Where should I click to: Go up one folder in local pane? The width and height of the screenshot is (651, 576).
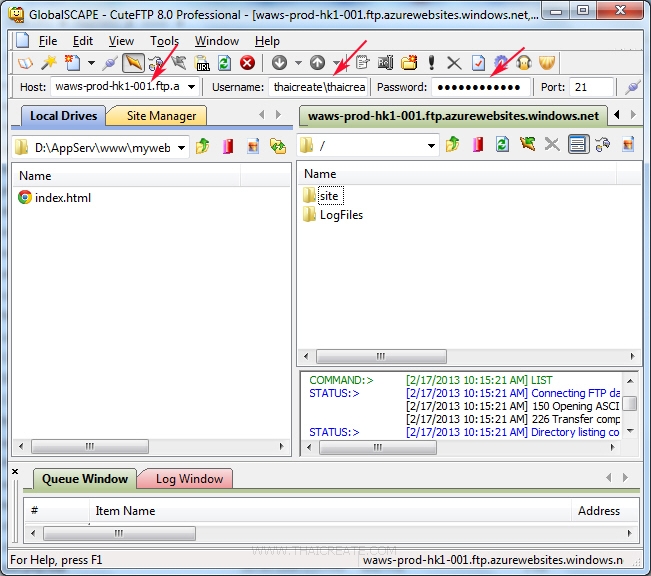[x=203, y=146]
